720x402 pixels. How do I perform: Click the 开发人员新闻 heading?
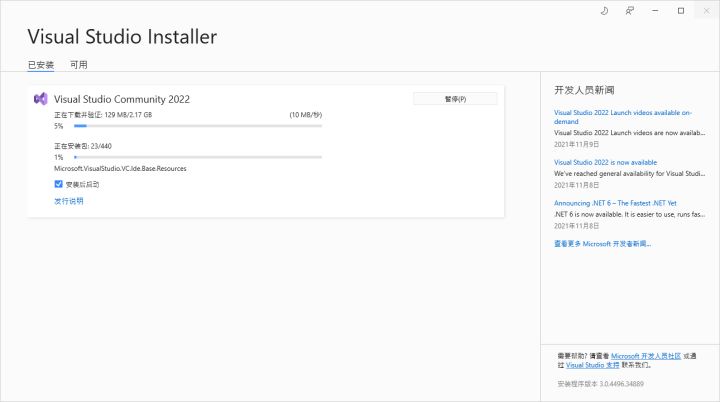(584, 90)
